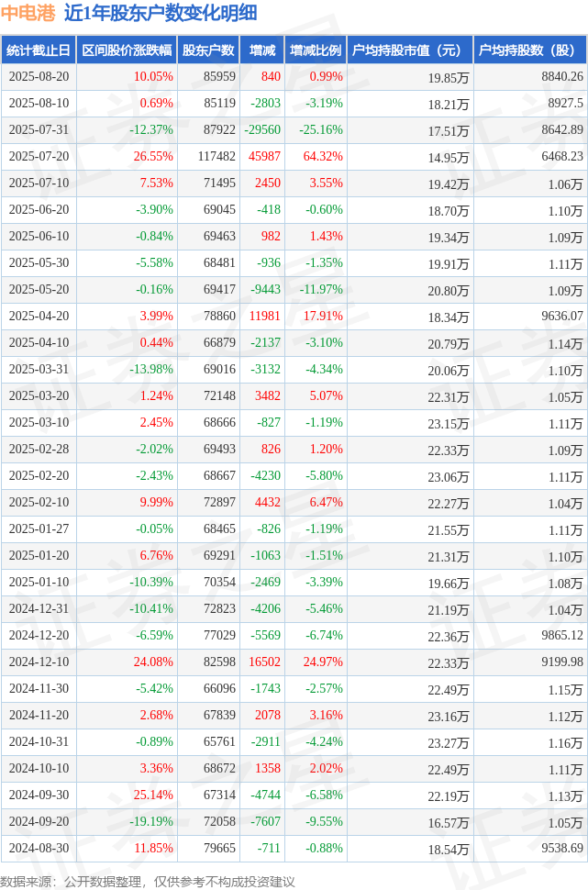The width and height of the screenshot is (588, 890).
Task: Select the 增减比例 column header
Action: 316,50
